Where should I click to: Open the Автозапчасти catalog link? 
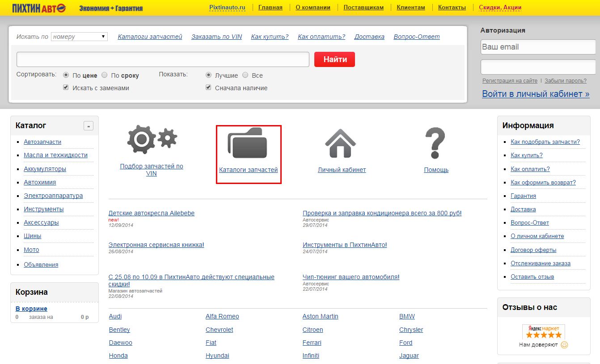(x=42, y=142)
